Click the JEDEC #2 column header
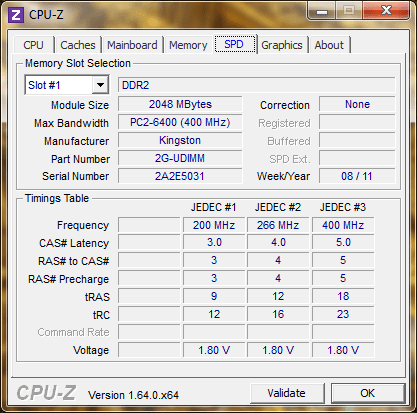417x413 pixels. tap(278, 207)
